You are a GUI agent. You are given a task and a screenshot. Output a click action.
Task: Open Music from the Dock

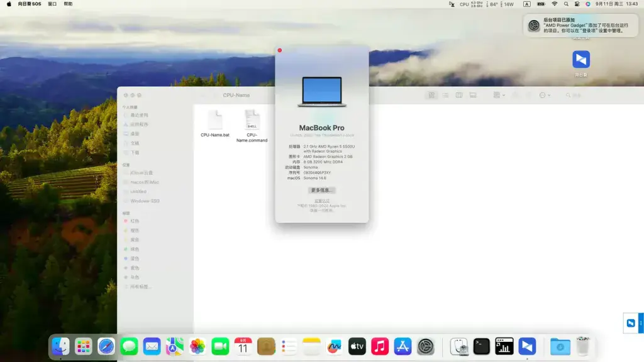(380, 346)
